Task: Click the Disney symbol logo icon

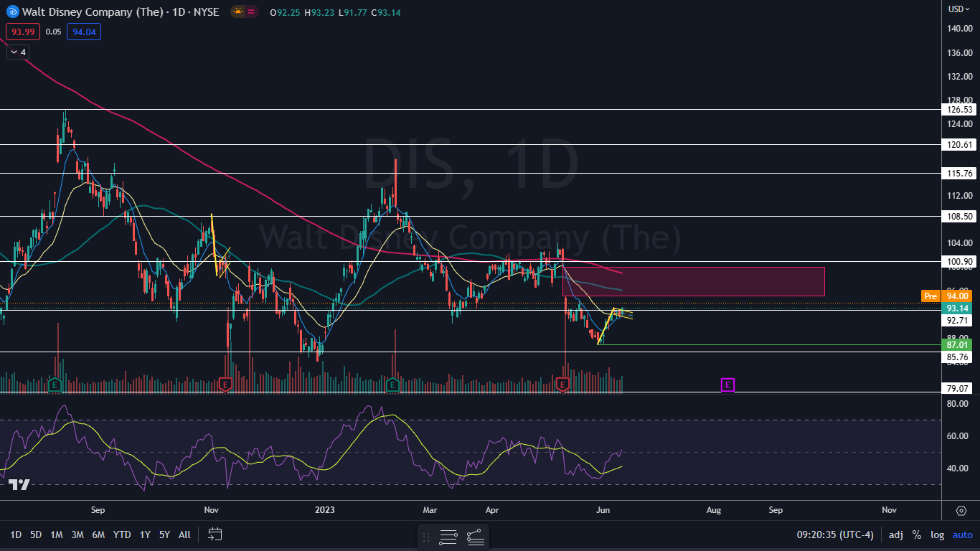Action: pos(12,11)
